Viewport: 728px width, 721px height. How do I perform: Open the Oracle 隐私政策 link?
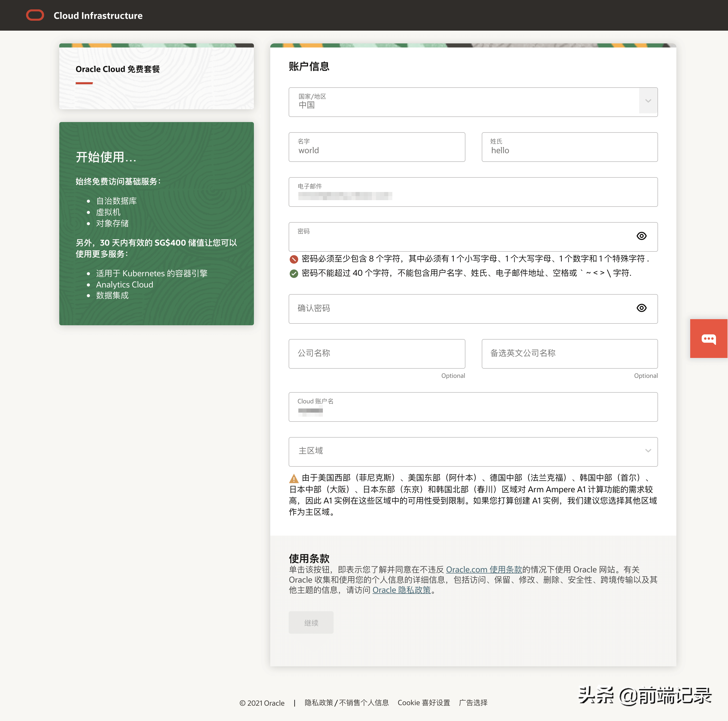pyautogui.click(x=401, y=590)
